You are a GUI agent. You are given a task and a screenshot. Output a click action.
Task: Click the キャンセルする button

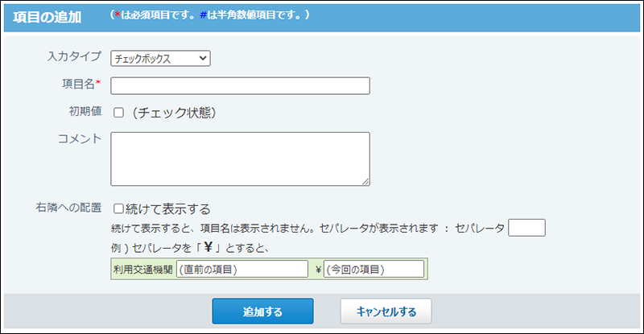pos(386,311)
